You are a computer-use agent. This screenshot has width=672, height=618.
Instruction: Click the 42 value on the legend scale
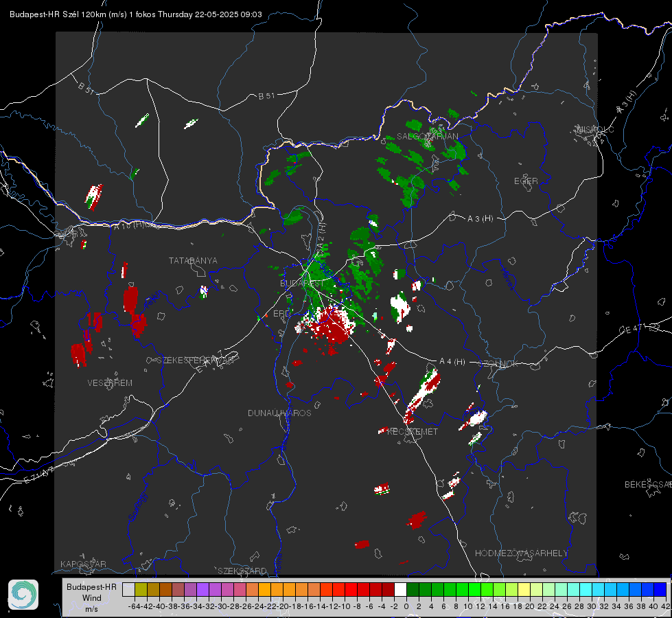pos(665,606)
